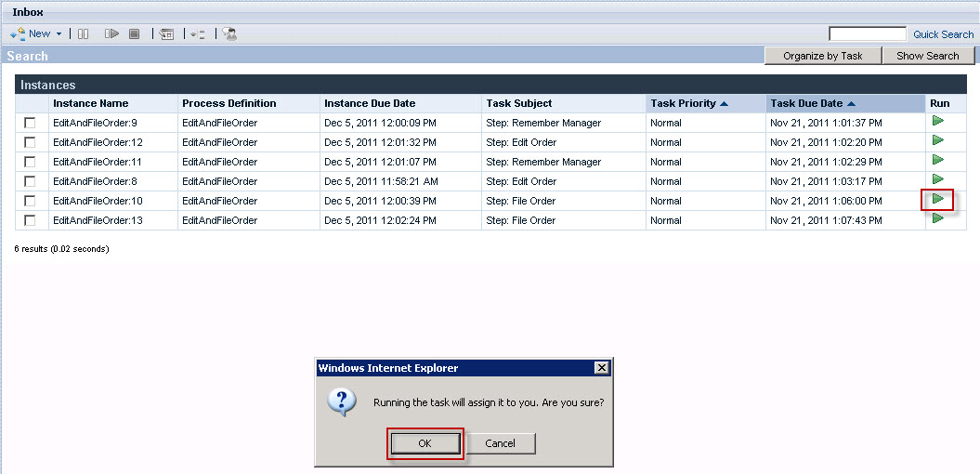Click the '6 results (0.02 seconds)' text
This screenshot has width=980, height=474.
(x=62, y=248)
